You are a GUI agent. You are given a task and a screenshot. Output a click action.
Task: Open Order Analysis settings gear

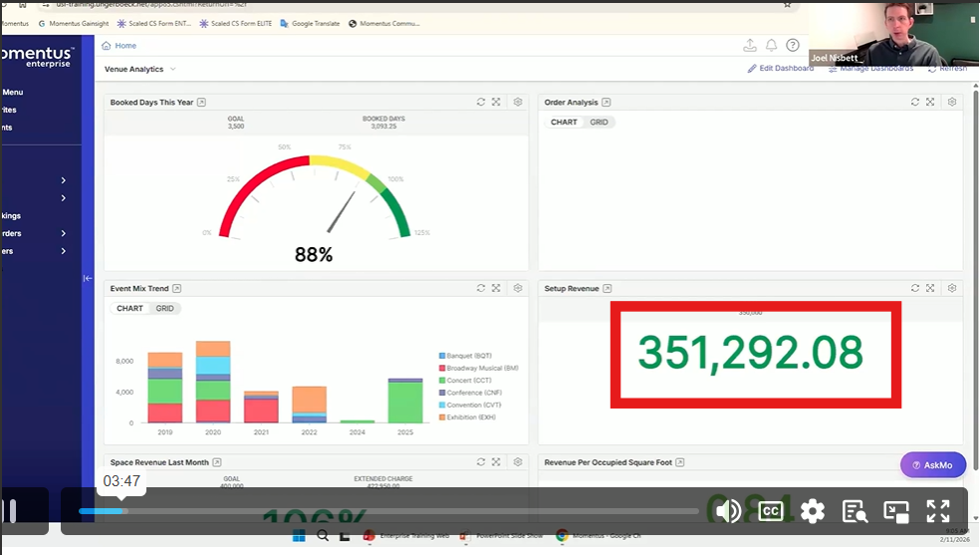pos(952,102)
